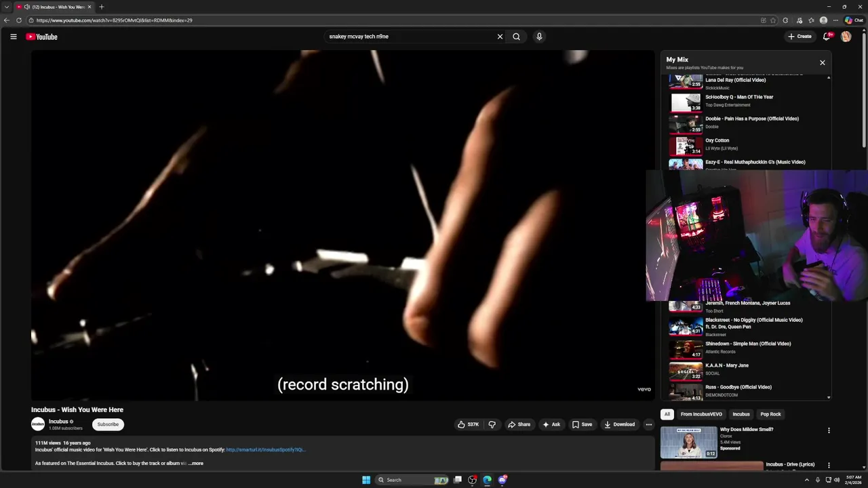868x488 pixels.
Task: Select the All filter chip
Action: pos(667,414)
